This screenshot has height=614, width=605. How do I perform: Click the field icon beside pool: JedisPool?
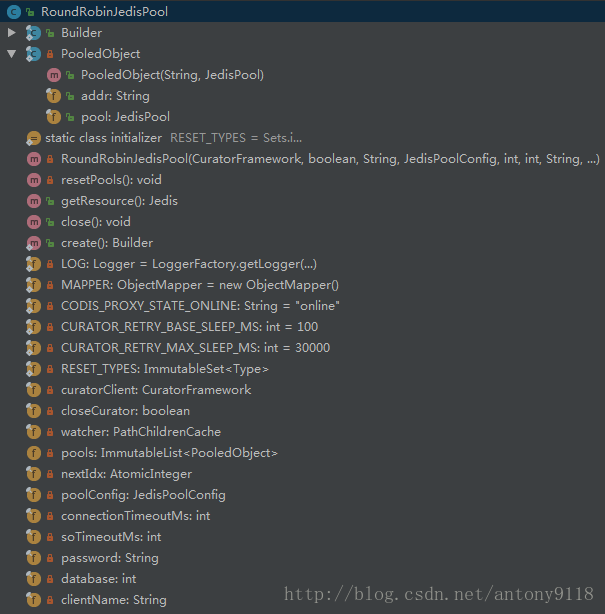pyautogui.click(x=53, y=117)
